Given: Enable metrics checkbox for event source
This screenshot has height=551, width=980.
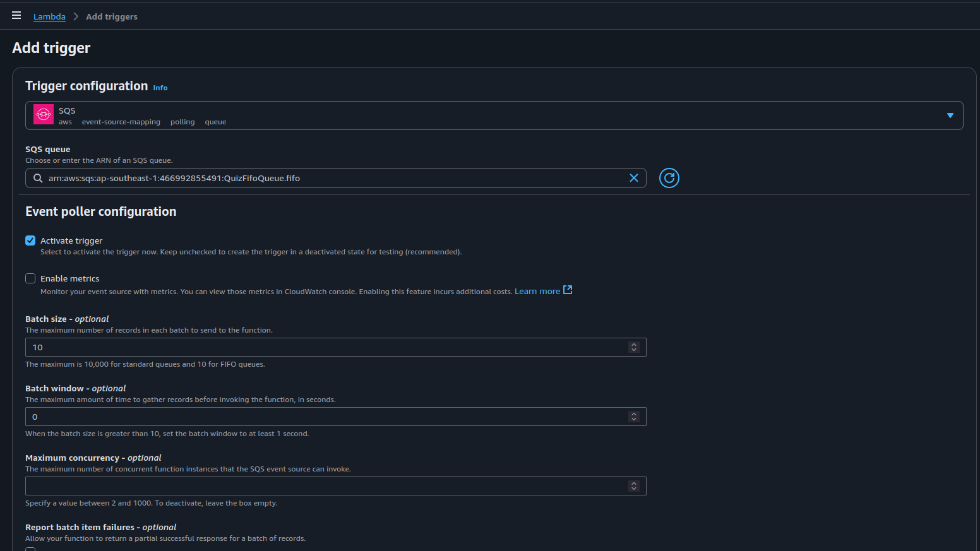Looking at the screenshot, I should [x=30, y=278].
